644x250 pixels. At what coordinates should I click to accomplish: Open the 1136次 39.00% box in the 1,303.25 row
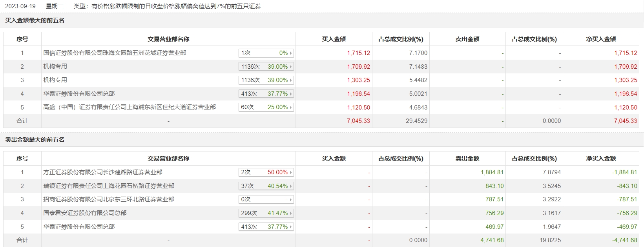tap(266, 80)
